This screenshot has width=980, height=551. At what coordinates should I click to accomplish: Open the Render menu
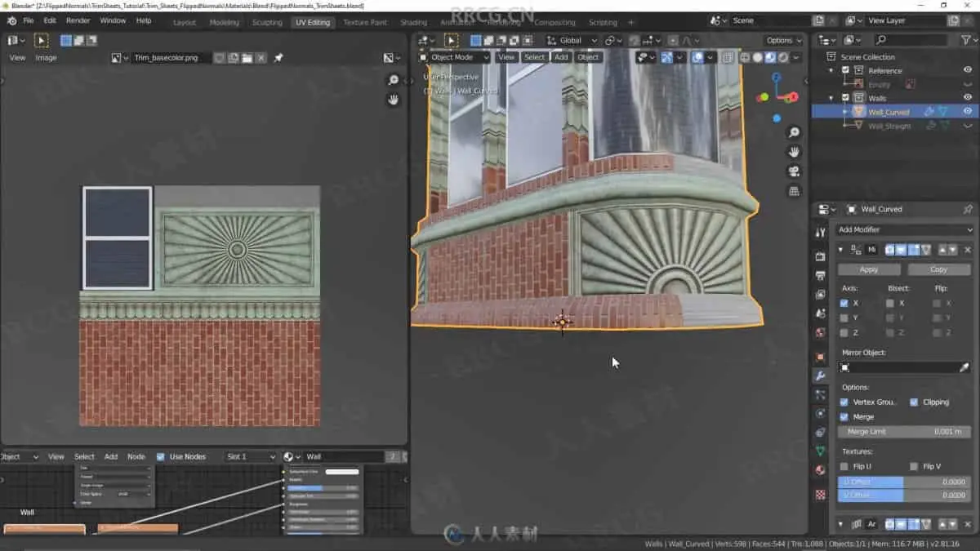coord(78,20)
